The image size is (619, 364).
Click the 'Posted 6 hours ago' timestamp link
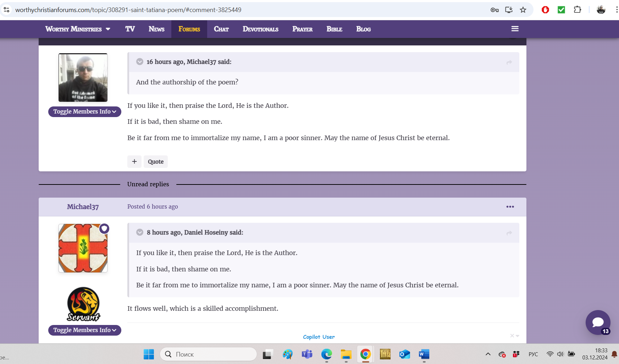pyautogui.click(x=153, y=206)
